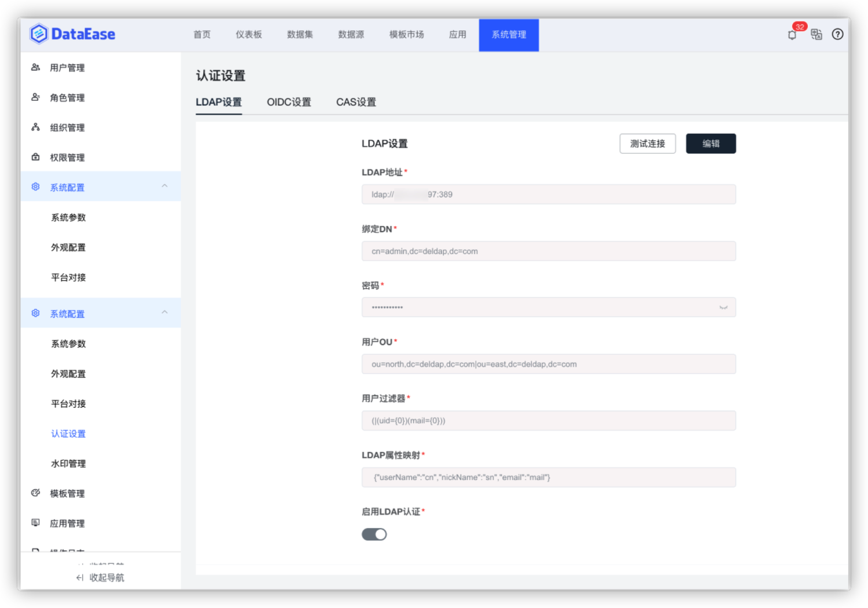Open 权限管理 using its lock icon
The width and height of the screenshot is (868, 608).
[x=35, y=157]
